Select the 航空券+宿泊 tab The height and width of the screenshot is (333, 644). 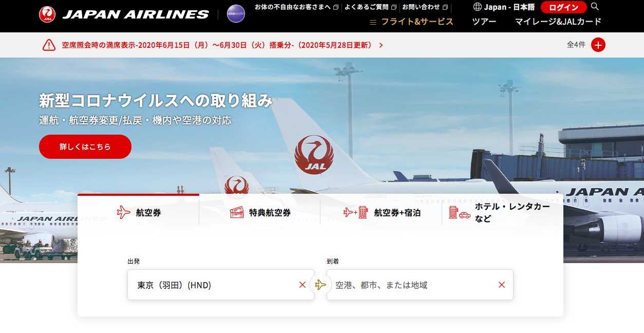pyautogui.click(x=381, y=212)
